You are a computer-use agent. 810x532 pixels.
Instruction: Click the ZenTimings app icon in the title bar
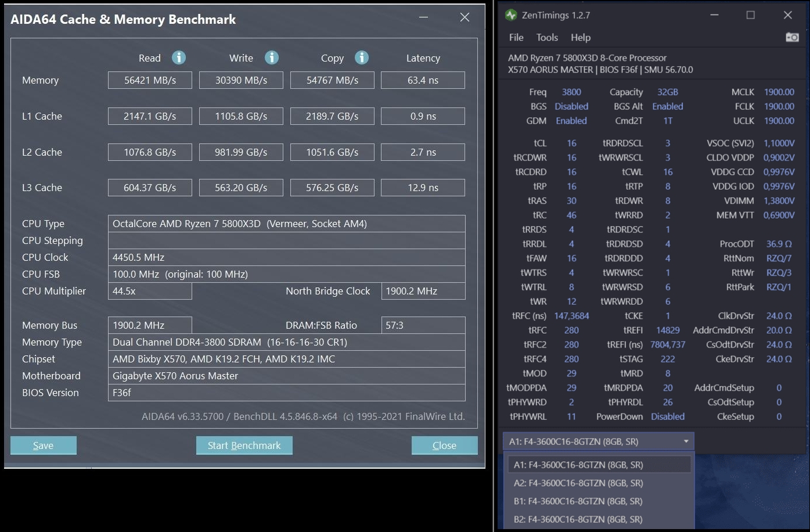click(x=510, y=15)
